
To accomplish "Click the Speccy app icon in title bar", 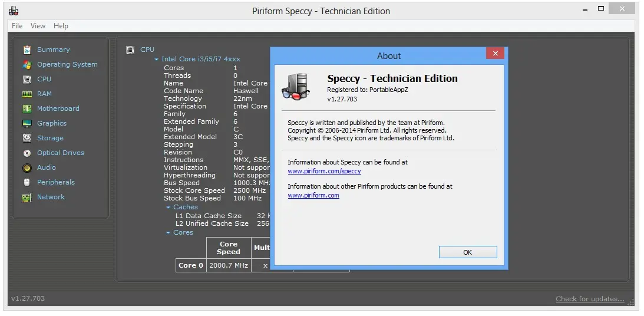I will click(x=14, y=11).
